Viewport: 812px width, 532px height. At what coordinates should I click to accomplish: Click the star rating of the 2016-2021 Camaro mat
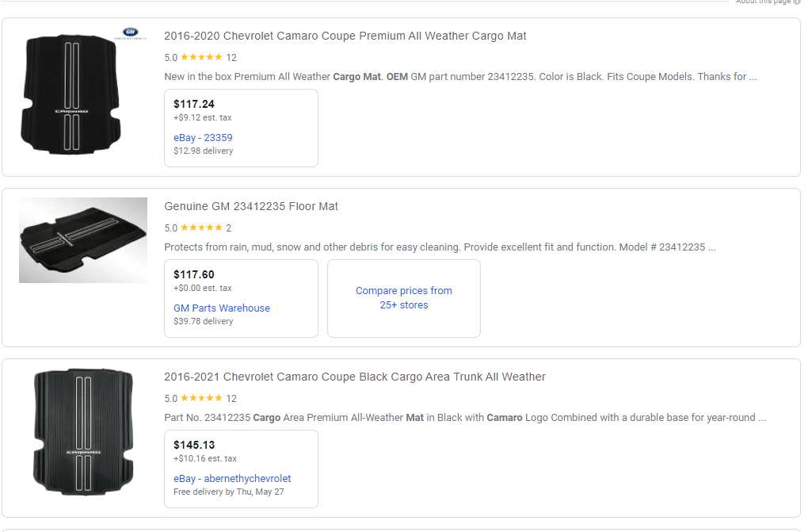201,398
